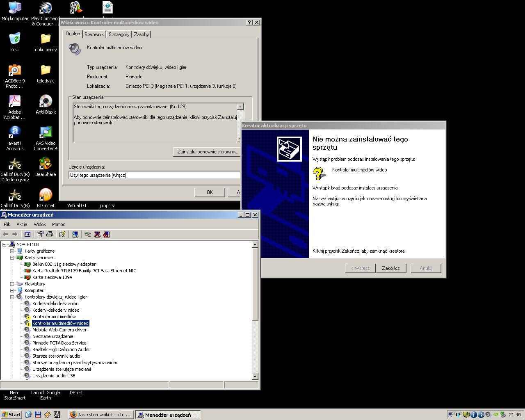Click the Print icon in Device Manager toolbar

50,234
